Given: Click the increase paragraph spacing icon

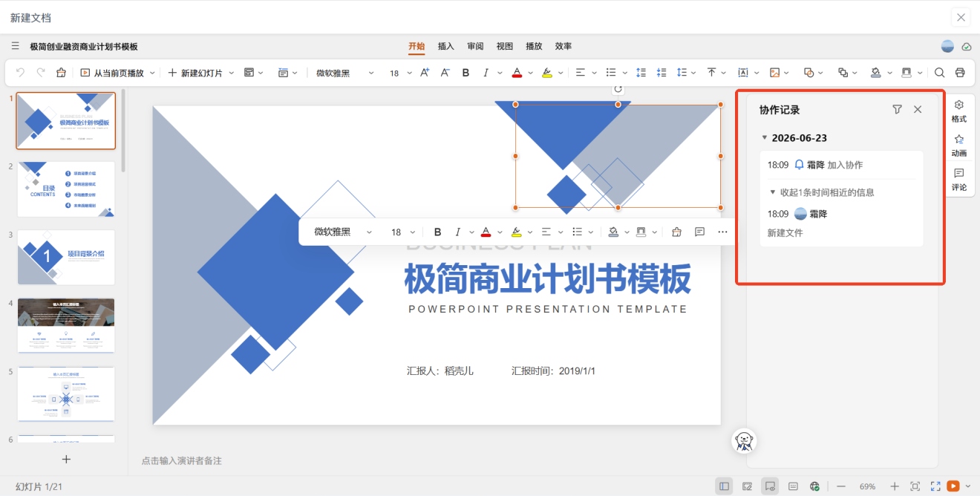Looking at the screenshot, I should [x=641, y=73].
